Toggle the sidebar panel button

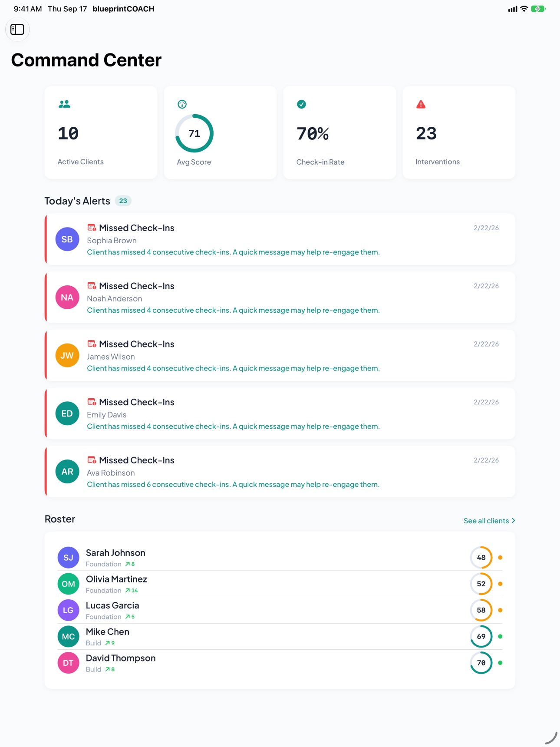pos(17,30)
